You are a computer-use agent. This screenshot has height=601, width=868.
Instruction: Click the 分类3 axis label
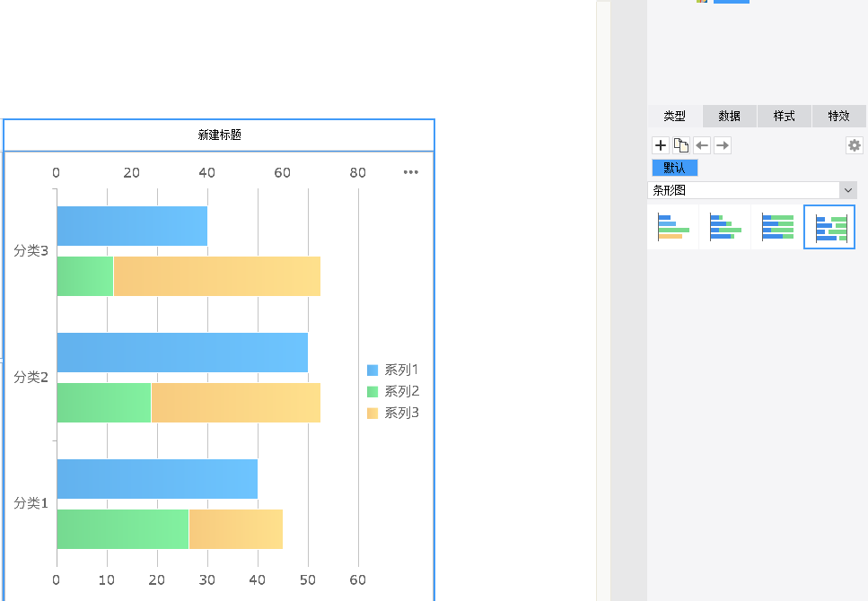(31, 250)
